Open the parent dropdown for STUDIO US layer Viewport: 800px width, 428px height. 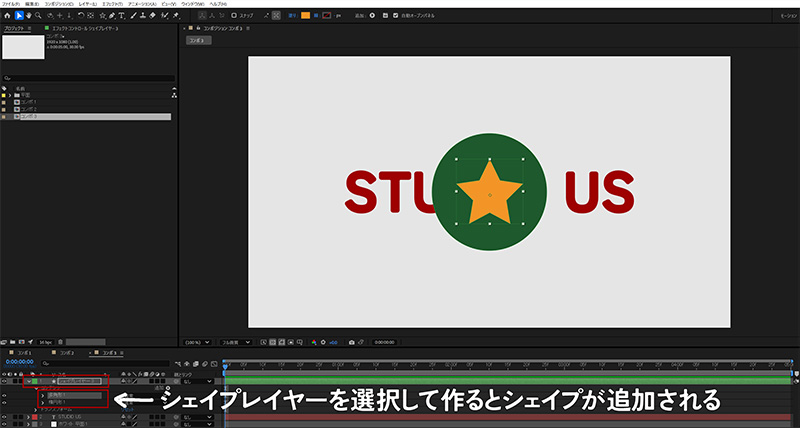(197, 417)
